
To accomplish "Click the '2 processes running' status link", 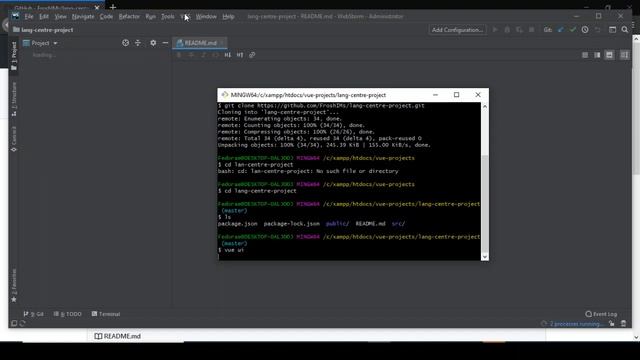I will point(576,324).
